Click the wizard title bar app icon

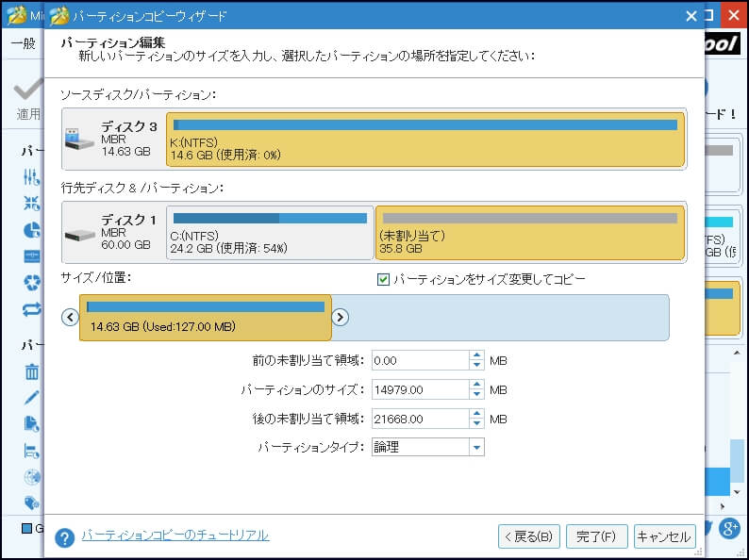59,16
